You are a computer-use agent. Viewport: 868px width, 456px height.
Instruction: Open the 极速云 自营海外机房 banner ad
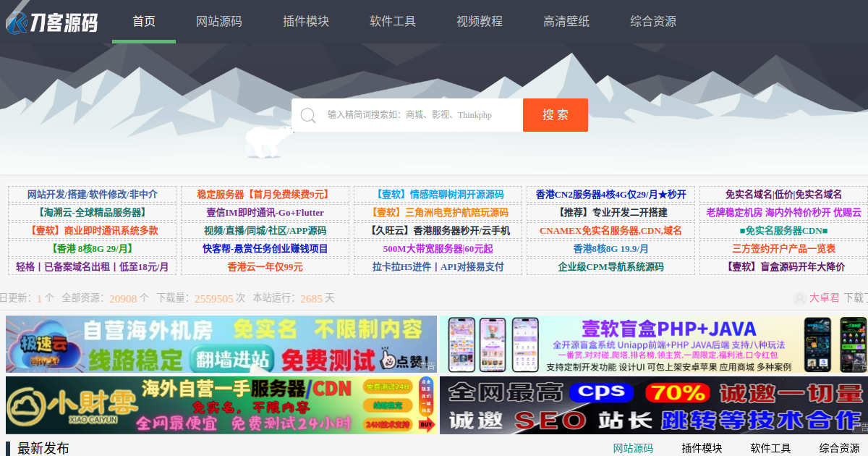tap(221, 345)
